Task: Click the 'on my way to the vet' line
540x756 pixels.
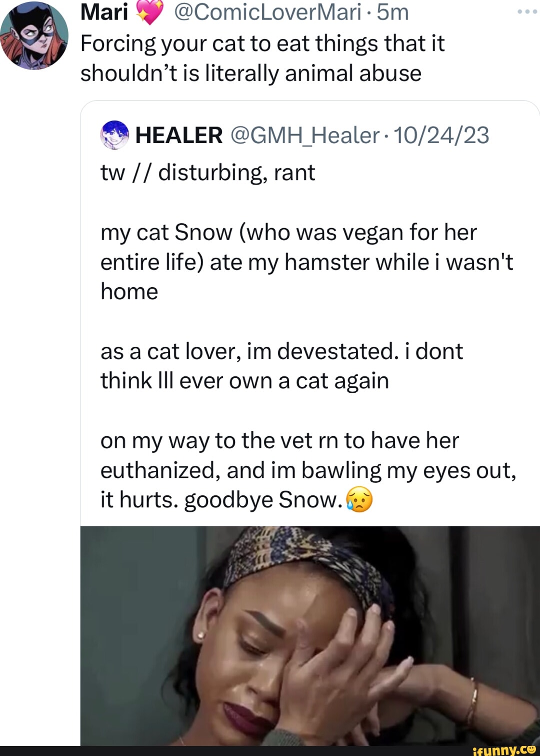Action: [279, 441]
